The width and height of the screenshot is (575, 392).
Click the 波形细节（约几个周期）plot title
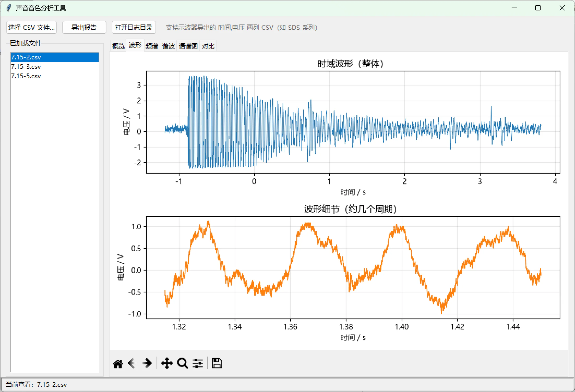point(350,209)
